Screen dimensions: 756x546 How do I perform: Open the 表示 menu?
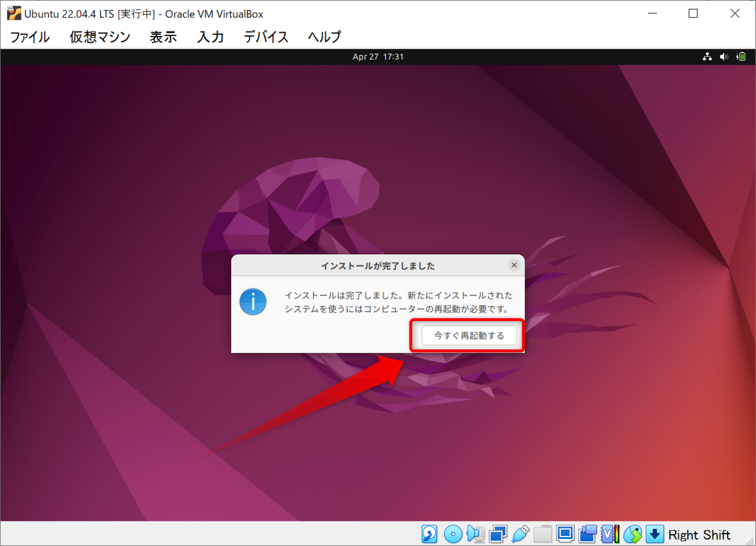pos(163,37)
